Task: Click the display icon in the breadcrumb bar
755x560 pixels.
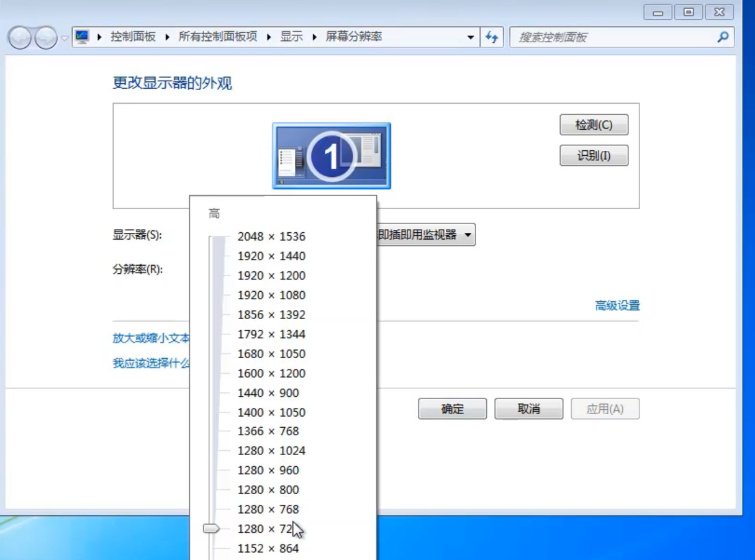Action: click(x=83, y=37)
